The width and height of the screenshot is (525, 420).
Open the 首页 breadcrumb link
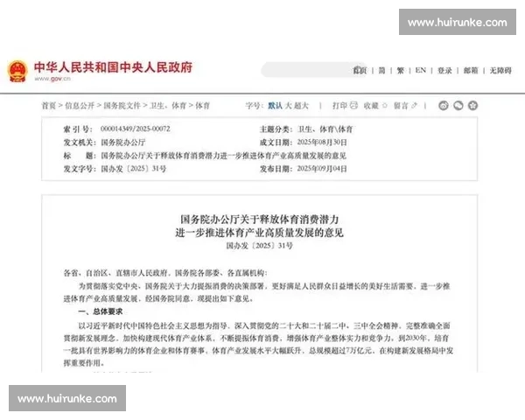point(49,106)
